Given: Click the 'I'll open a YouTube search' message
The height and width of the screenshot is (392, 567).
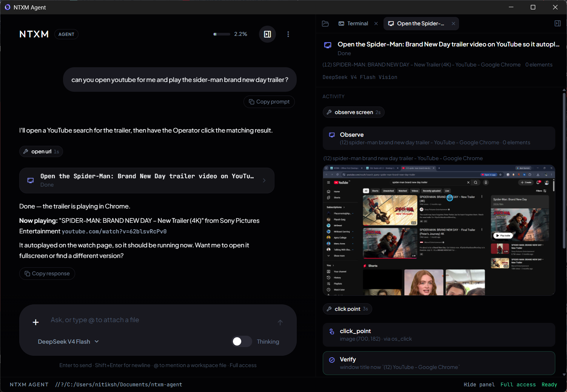Looking at the screenshot, I should point(146,130).
